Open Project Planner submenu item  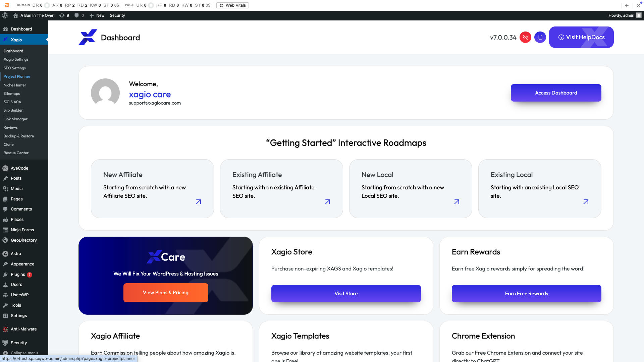[17, 76]
